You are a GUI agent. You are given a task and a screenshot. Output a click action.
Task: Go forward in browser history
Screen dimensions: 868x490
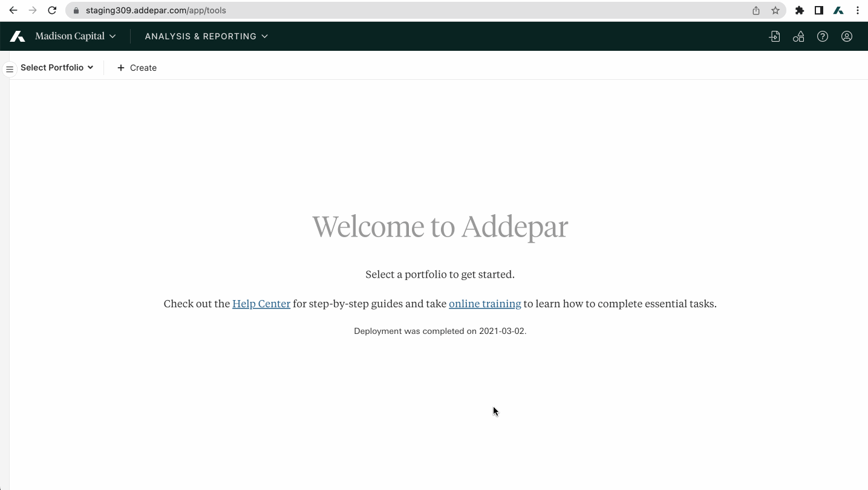[33, 10]
